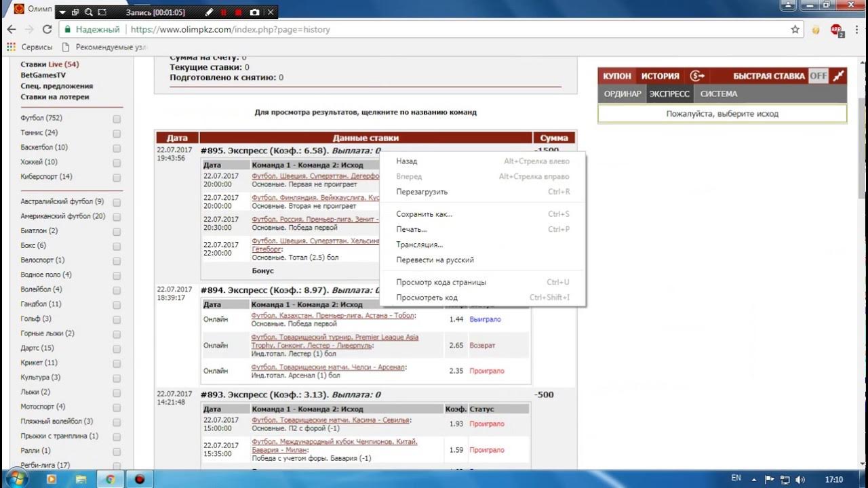This screenshot has height=488, width=868.
Task: Open the Спец. предложения link
Action: coord(57,86)
